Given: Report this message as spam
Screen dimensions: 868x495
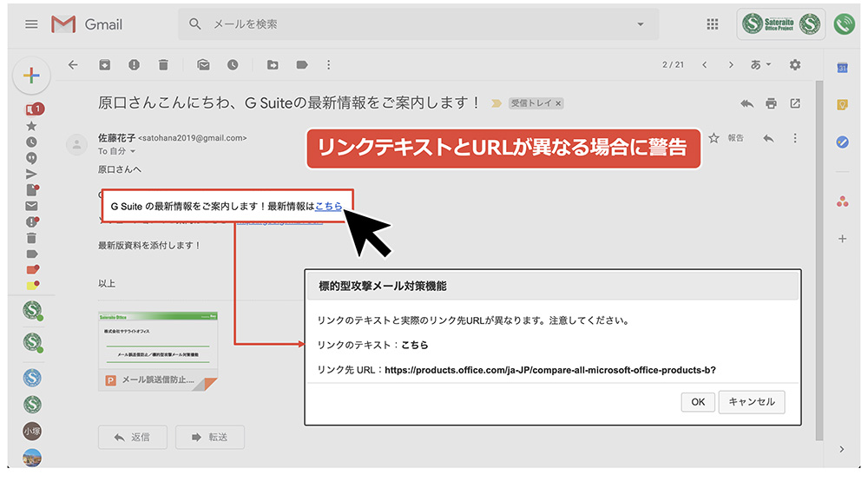Looking at the screenshot, I should (x=134, y=65).
